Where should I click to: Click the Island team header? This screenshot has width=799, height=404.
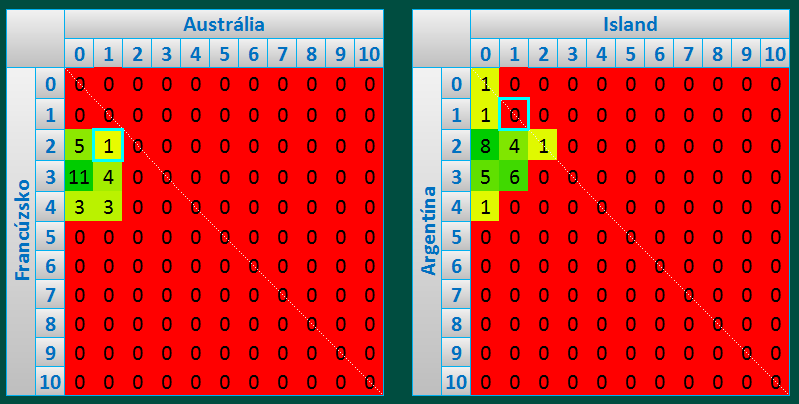tap(630, 24)
